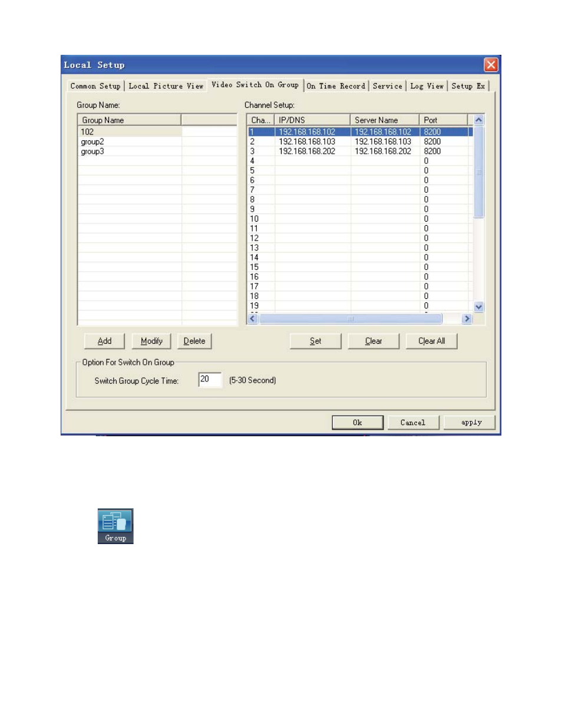Image resolution: width=562 pixels, height=728 pixels.
Task: Select channel 4 row
Action: coord(359,161)
